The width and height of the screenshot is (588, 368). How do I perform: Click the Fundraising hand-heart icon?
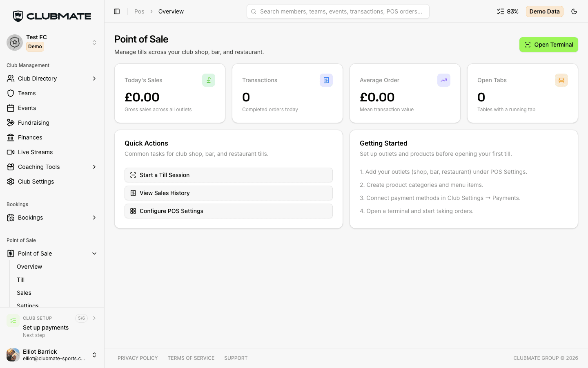(x=11, y=123)
